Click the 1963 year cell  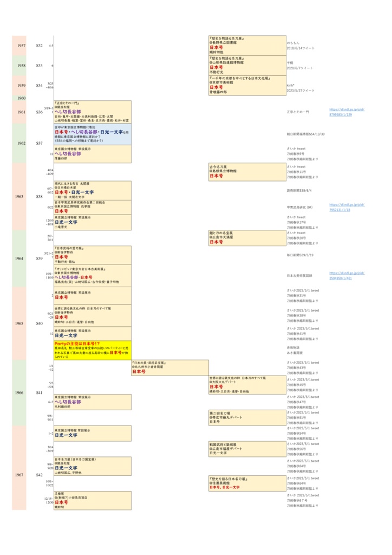19,196
